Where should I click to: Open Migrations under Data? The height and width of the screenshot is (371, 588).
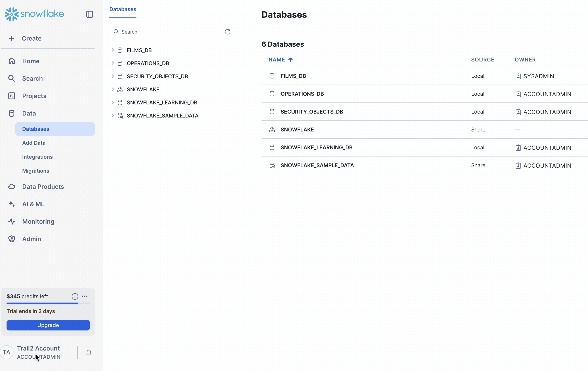pos(36,171)
